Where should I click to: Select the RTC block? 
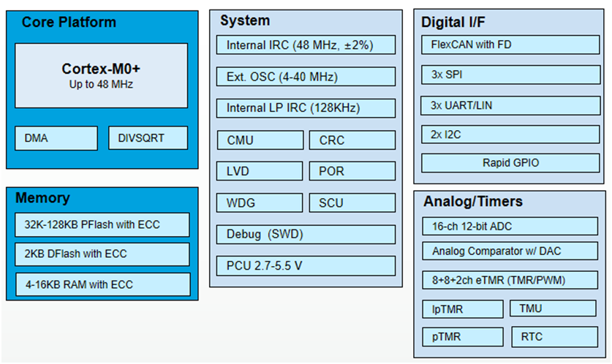tap(553, 337)
